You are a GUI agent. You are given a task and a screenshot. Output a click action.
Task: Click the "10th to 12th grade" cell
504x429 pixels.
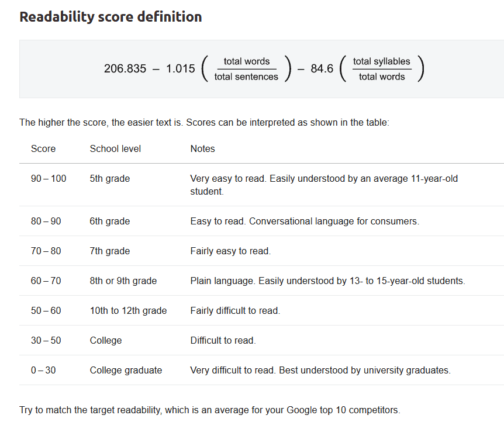pos(128,311)
